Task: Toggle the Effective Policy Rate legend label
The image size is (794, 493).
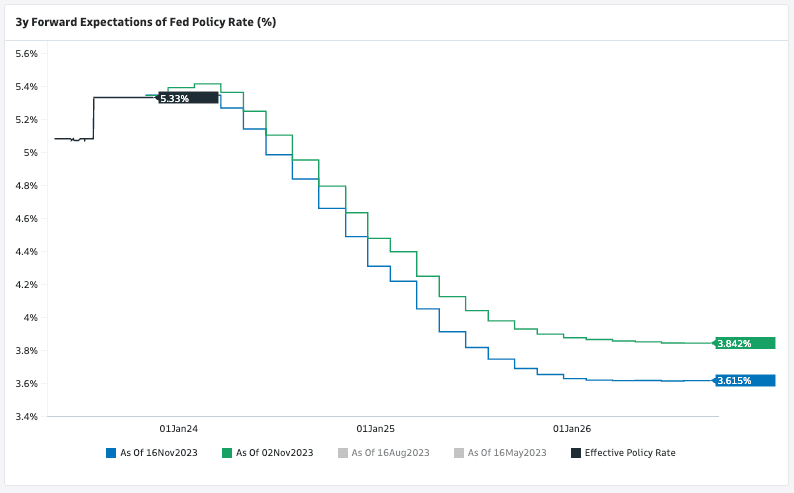Action: pyautogui.click(x=630, y=453)
